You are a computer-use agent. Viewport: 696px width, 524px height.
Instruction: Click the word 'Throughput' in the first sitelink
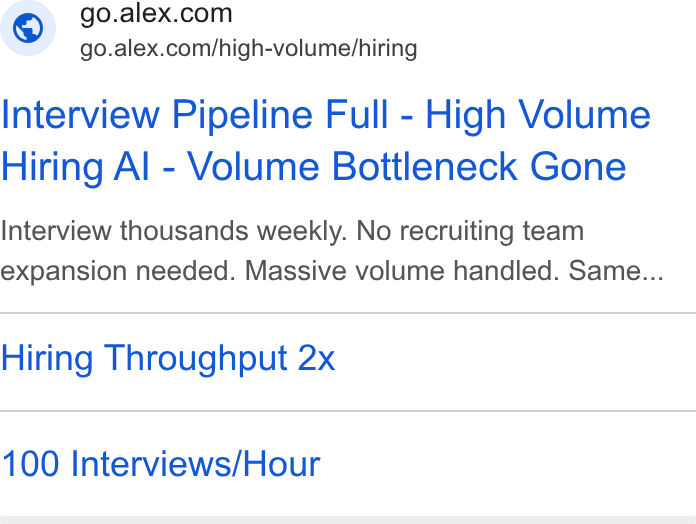(195, 359)
